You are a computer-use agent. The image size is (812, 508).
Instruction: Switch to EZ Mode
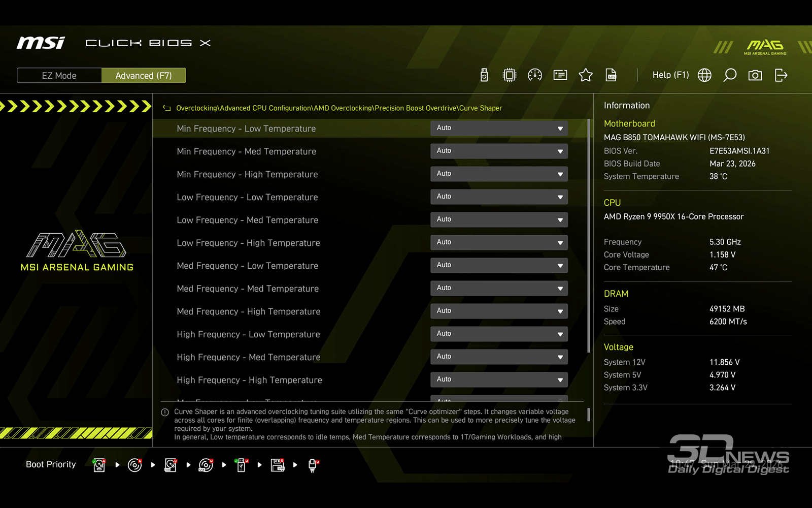tap(59, 76)
